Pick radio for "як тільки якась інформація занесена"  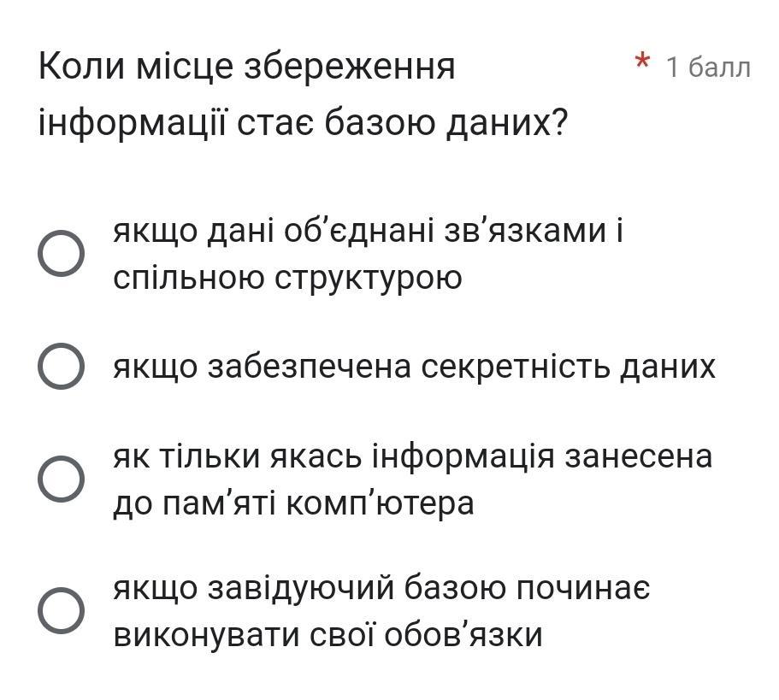pyautogui.click(x=62, y=479)
